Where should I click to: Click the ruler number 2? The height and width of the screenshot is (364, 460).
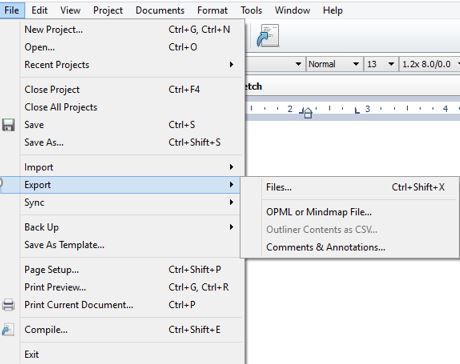290,109
